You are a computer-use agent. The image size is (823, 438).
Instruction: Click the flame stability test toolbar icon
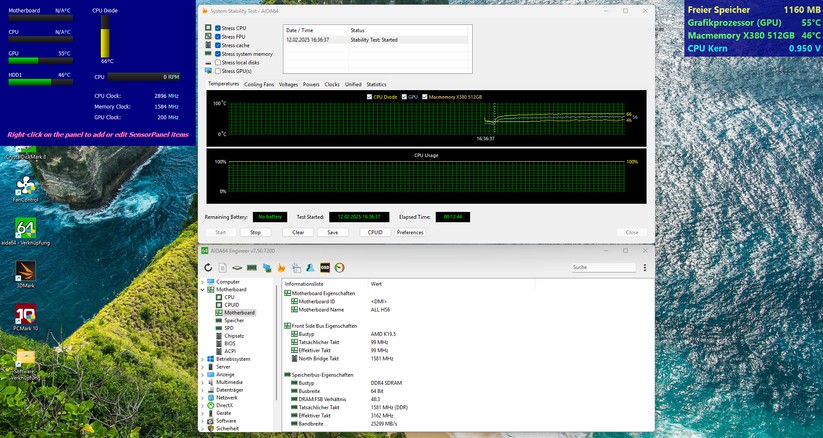[x=282, y=267]
